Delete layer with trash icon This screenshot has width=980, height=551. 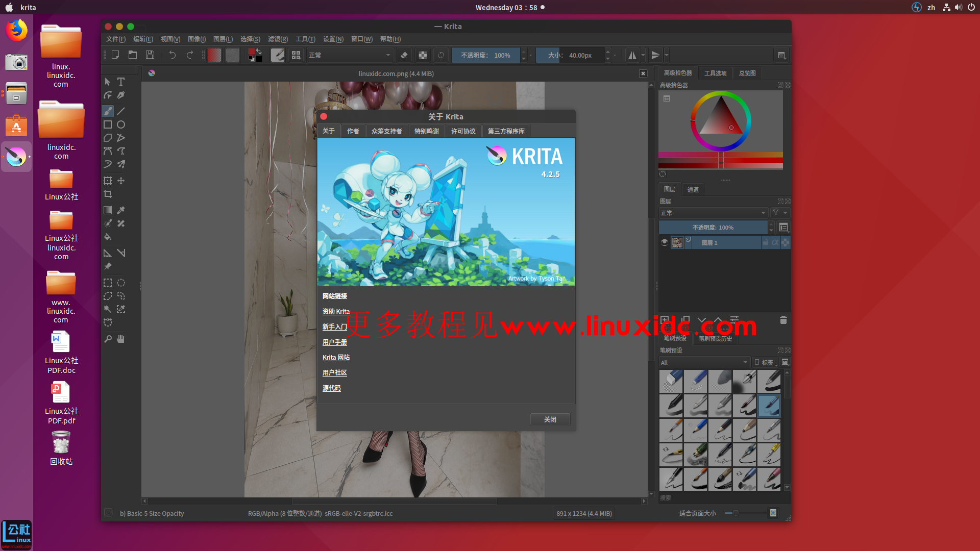pyautogui.click(x=783, y=320)
